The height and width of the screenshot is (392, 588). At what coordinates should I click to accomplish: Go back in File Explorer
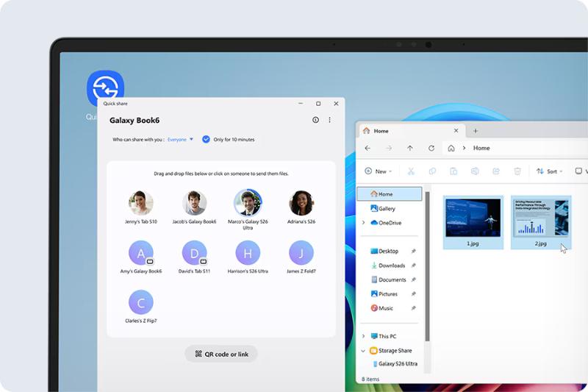pos(367,148)
